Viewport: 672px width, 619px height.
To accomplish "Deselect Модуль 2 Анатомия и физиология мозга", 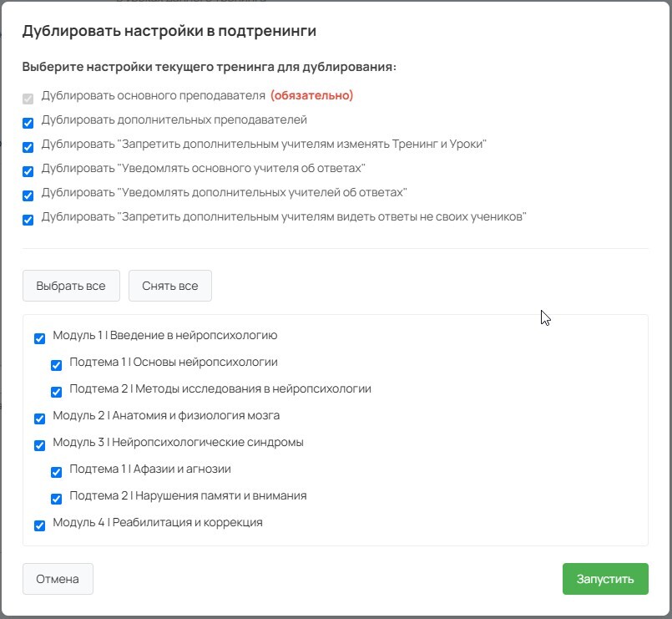I will (x=39, y=419).
